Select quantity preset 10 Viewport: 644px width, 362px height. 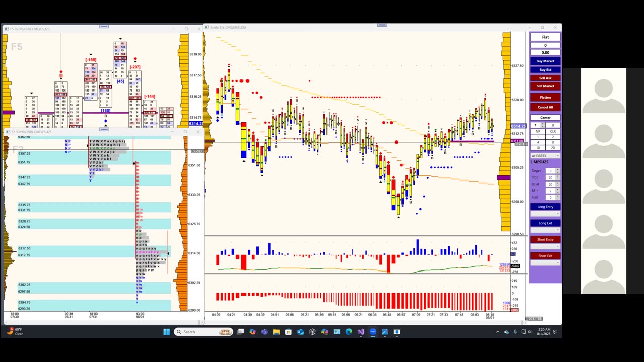[x=538, y=148]
